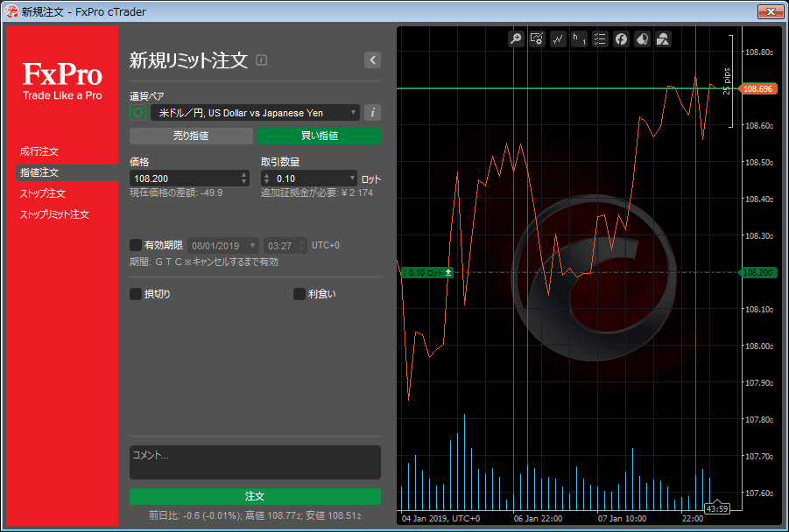Choose 買い指値 buy limit

[319, 136]
